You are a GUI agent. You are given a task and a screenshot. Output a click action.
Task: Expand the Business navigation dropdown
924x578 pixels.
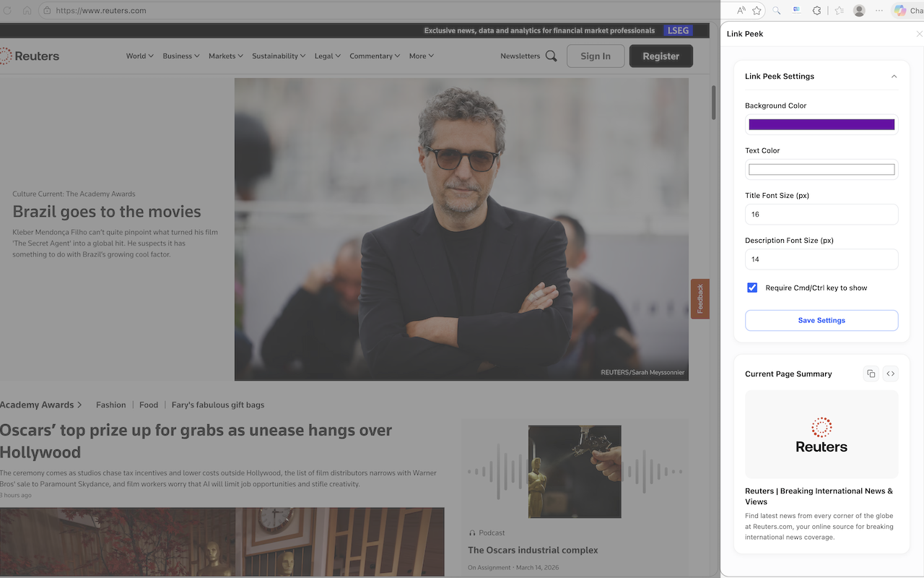point(181,56)
